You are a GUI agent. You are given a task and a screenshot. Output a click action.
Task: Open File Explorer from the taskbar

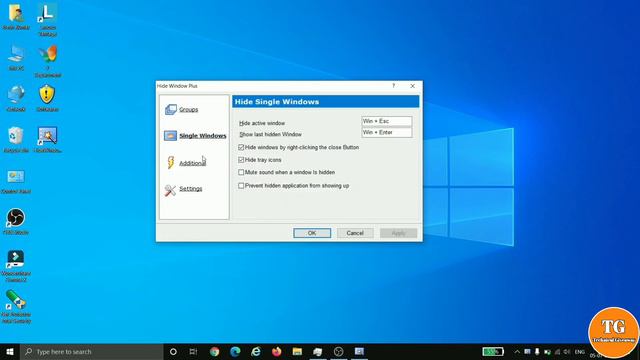297,351
